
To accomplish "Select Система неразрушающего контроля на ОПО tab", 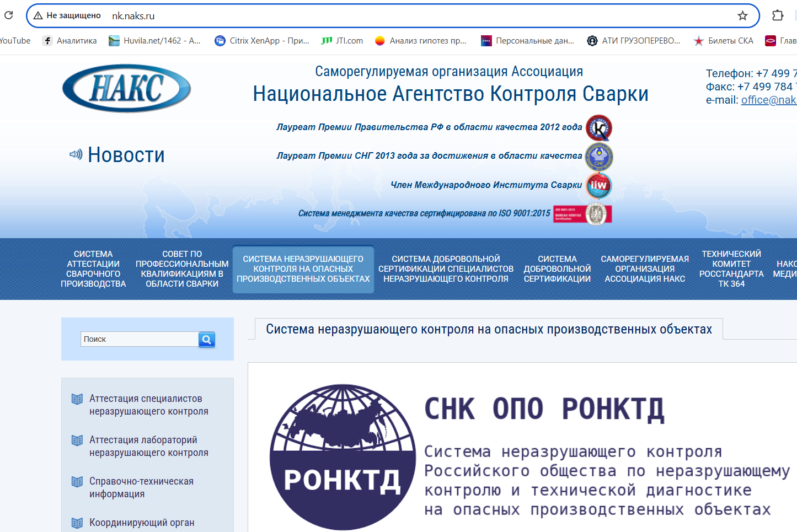I will tap(303, 269).
